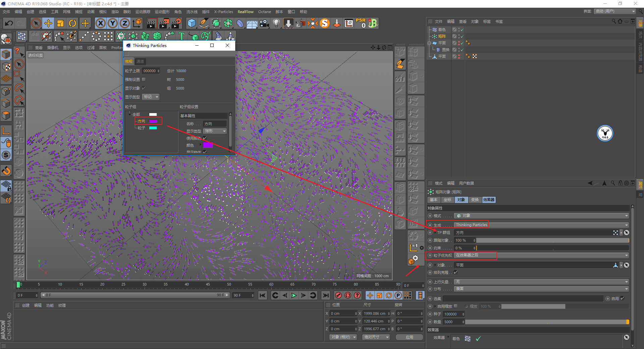Switch to the 坐标 attribute tab

[447, 200]
